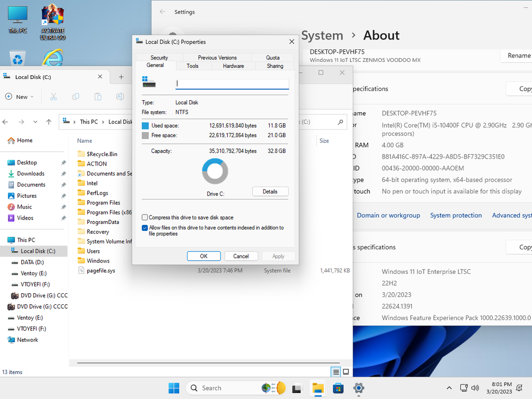The image size is (532, 399).
Task: Click the Name column header
Action: [x=84, y=141]
